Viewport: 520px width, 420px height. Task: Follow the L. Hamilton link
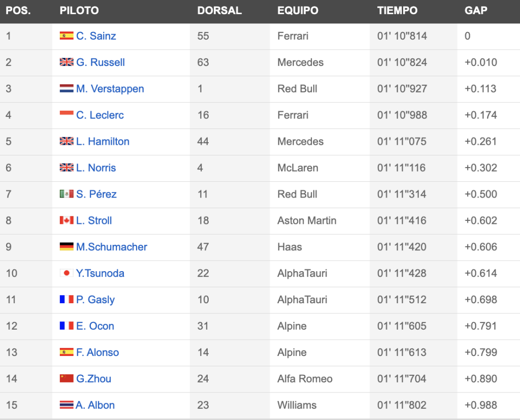(x=103, y=141)
